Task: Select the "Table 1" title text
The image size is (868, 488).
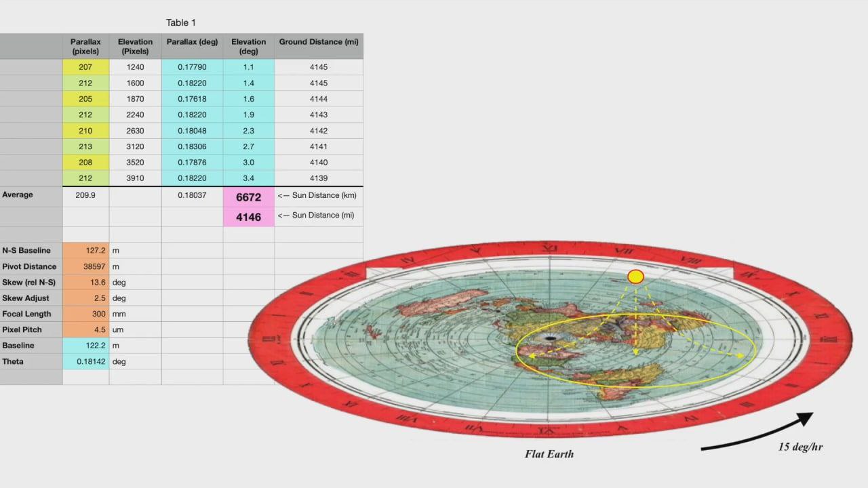Action: click(x=181, y=23)
